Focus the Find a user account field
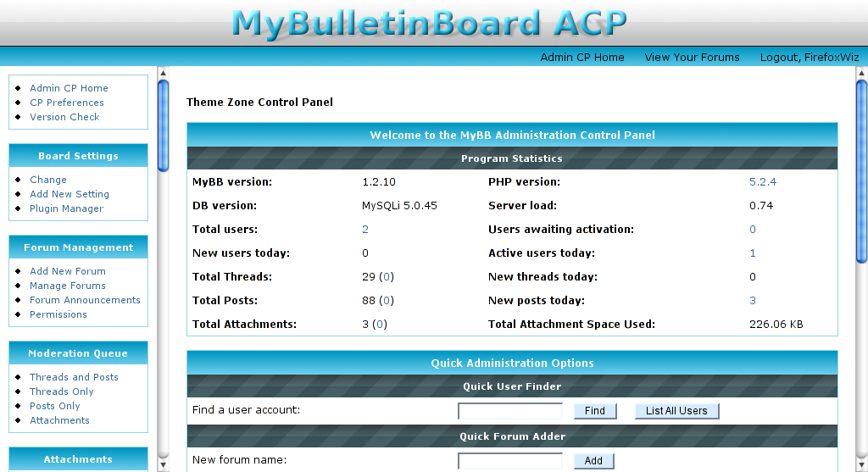This screenshot has height=472, width=868. (510, 411)
